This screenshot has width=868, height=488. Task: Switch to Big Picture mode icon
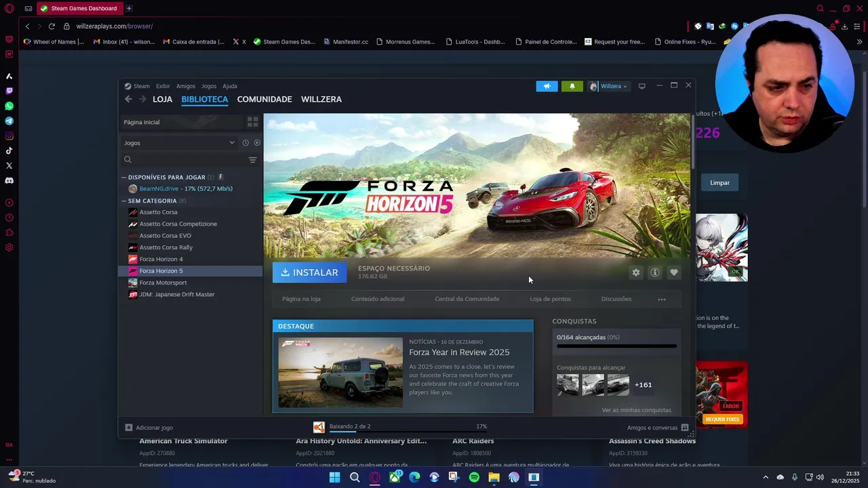tap(642, 86)
